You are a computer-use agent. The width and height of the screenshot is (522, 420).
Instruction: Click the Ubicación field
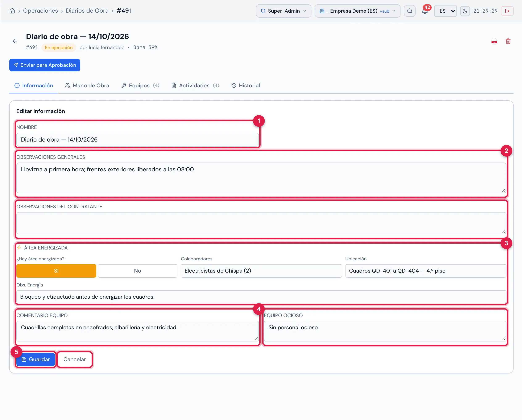426,271
